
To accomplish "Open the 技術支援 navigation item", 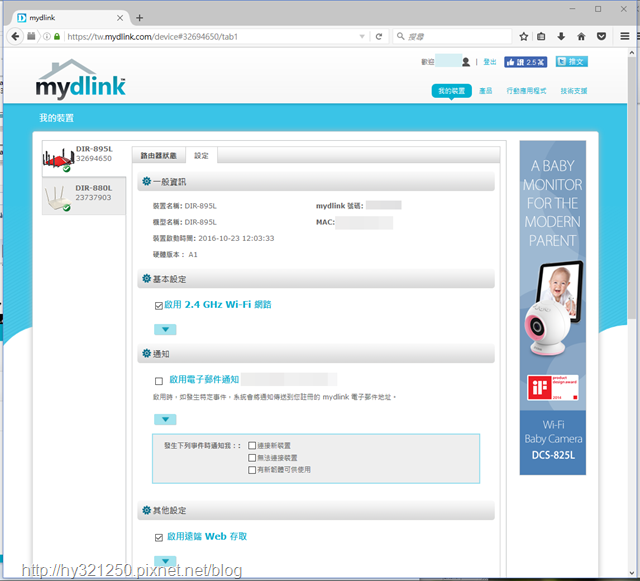I will [573, 91].
